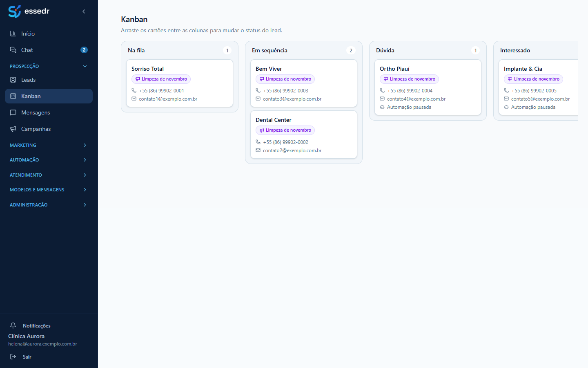Open the Sorriso Total lead card
The height and width of the screenshot is (368, 588).
(180, 83)
